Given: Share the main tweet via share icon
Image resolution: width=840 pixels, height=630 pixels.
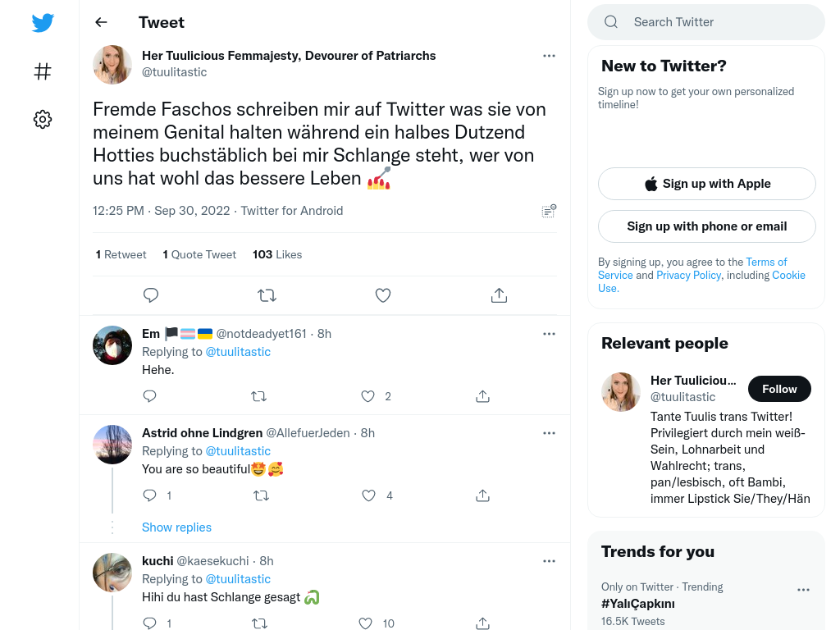Looking at the screenshot, I should [x=499, y=295].
